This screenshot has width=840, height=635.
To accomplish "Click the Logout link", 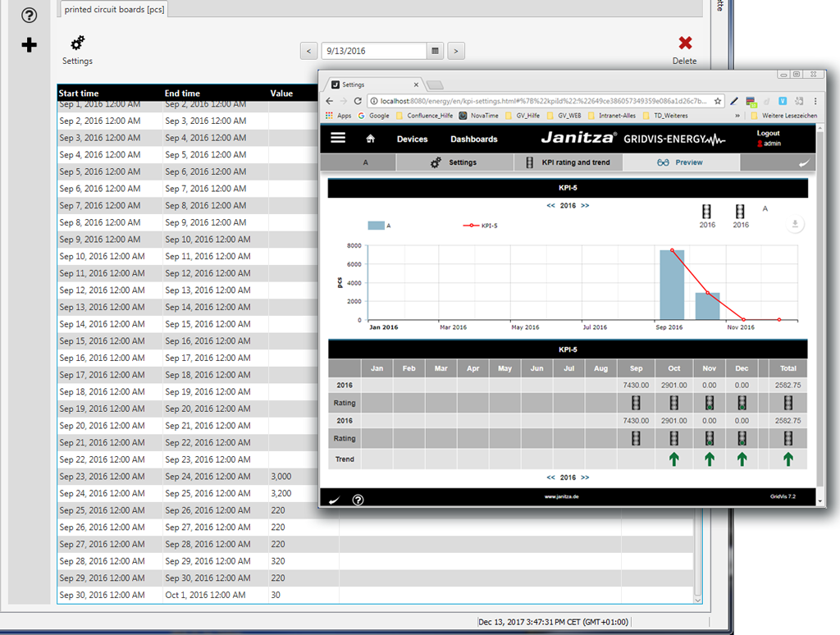I will pyautogui.click(x=768, y=133).
